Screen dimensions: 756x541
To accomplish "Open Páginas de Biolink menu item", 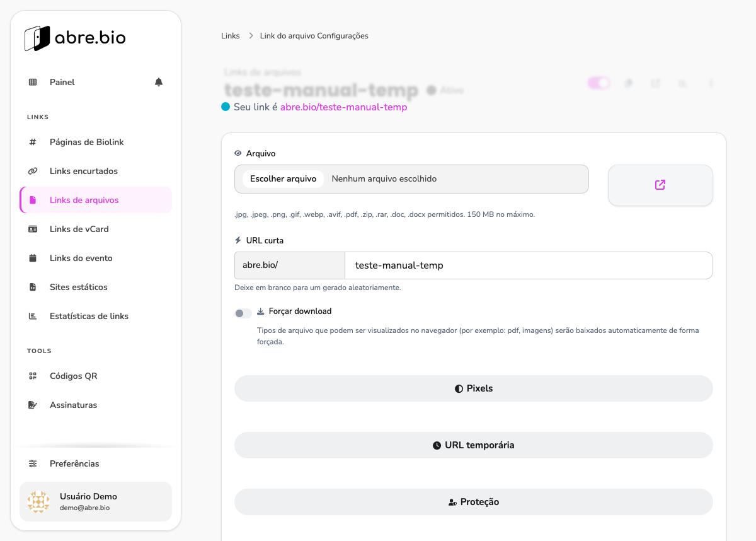I will [x=96, y=143].
